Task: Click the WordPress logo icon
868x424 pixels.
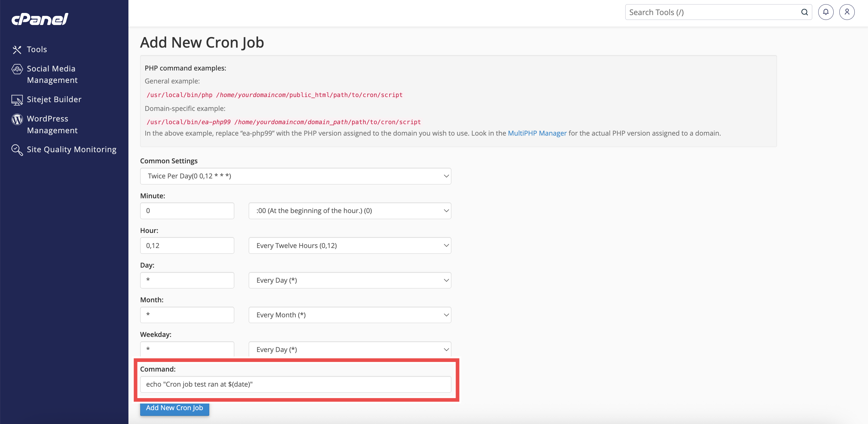Action: pyautogui.click(x=17, y=119)
